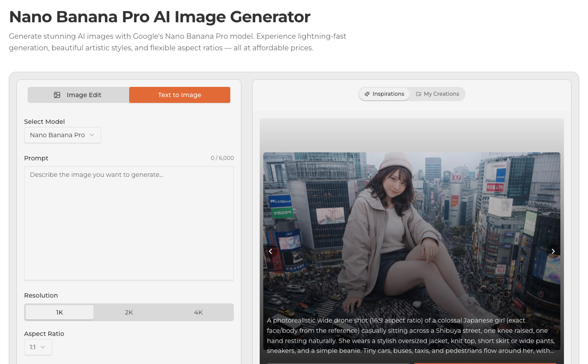Expand the 1:1 aspect ratio dropdown

(38, 347)
